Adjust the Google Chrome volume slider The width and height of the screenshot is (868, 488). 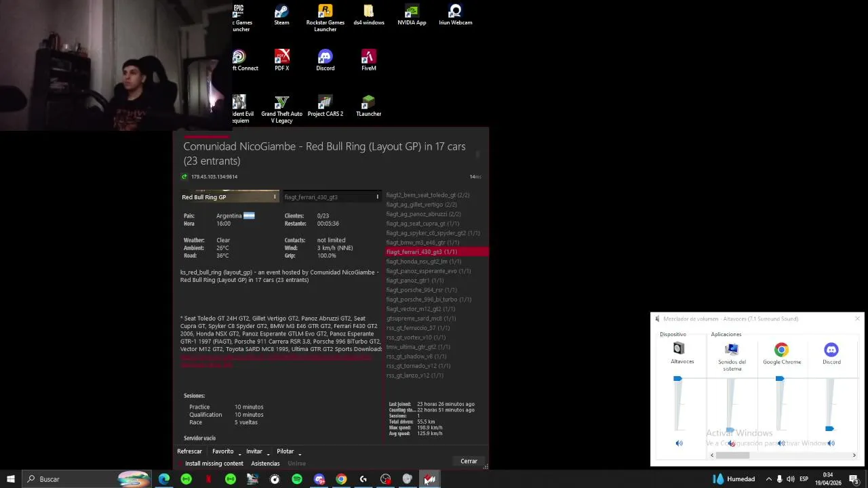point(780,379)
